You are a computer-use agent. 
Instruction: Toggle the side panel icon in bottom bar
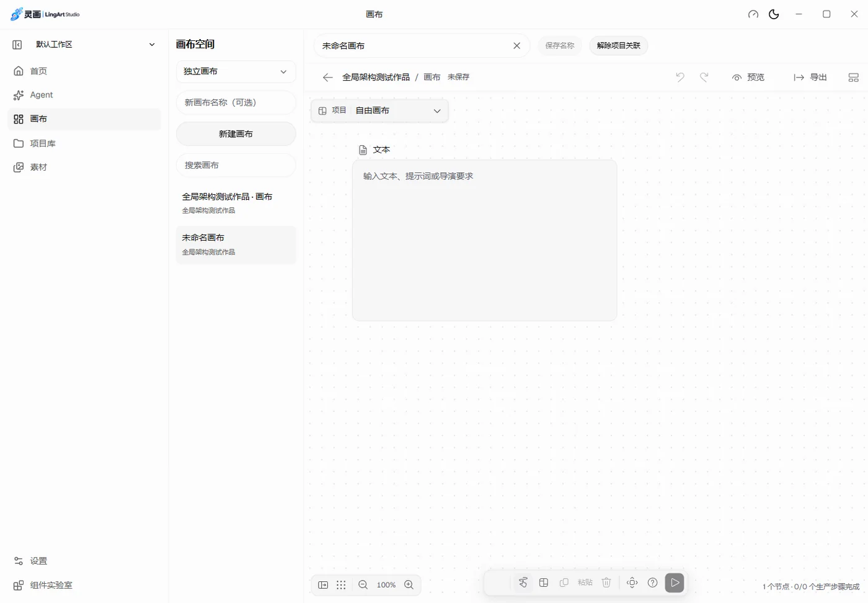click(323, 585)
